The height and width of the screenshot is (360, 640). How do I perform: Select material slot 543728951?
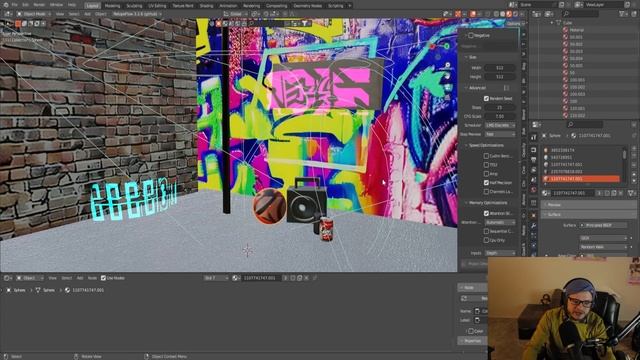tap(581, 157)
